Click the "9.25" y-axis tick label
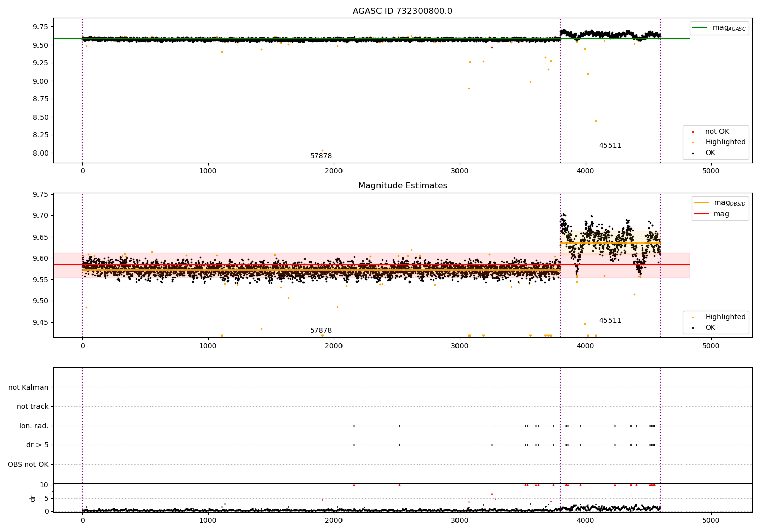This screenshot has width=760, height=532. tap(42, 63)
